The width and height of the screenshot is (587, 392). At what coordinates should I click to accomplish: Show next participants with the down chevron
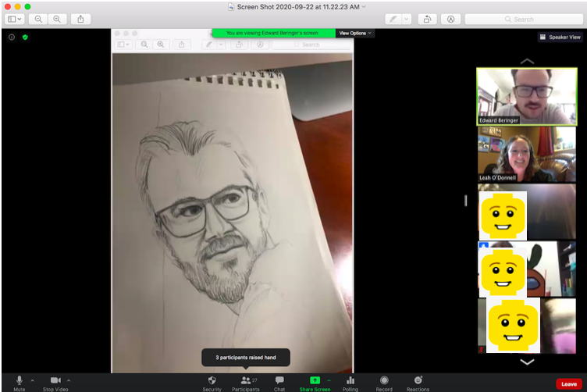(527, 362)
